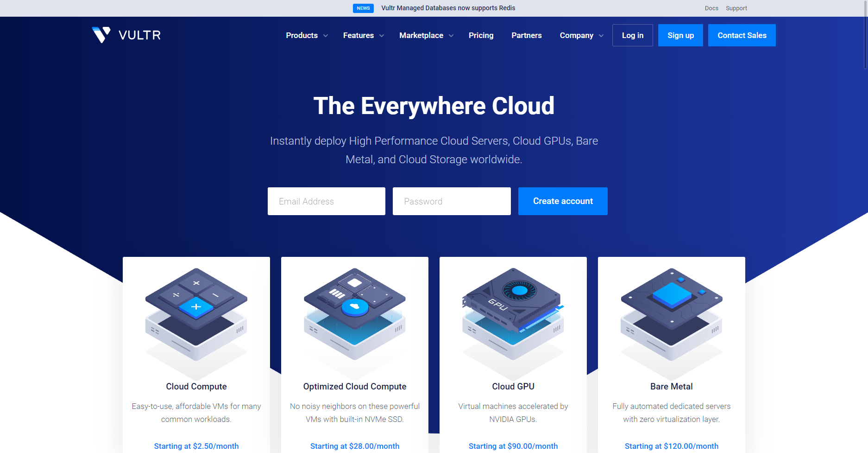
Task: Click Starting at $90.00/month link
Action: click(513, 446)
